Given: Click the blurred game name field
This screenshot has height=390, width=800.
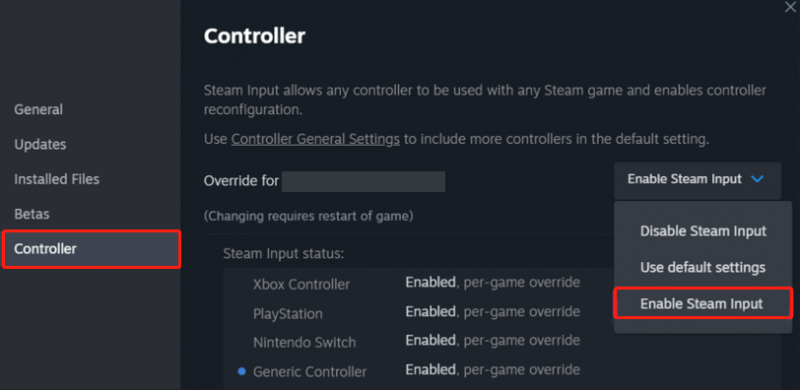Looking at the screenshot, I should [x=363, y=182].
